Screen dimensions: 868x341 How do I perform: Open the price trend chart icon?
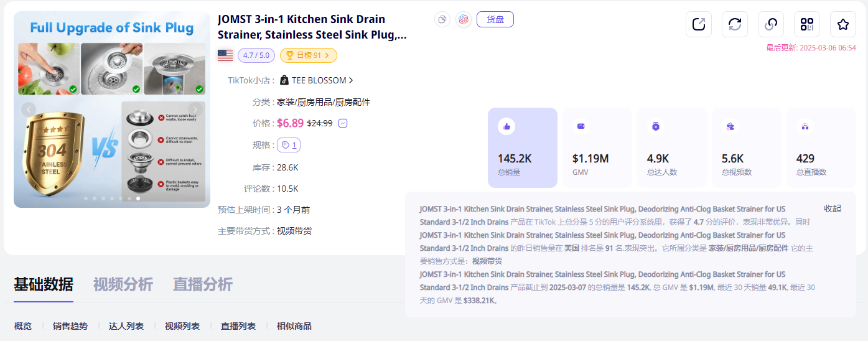[343, 123]
